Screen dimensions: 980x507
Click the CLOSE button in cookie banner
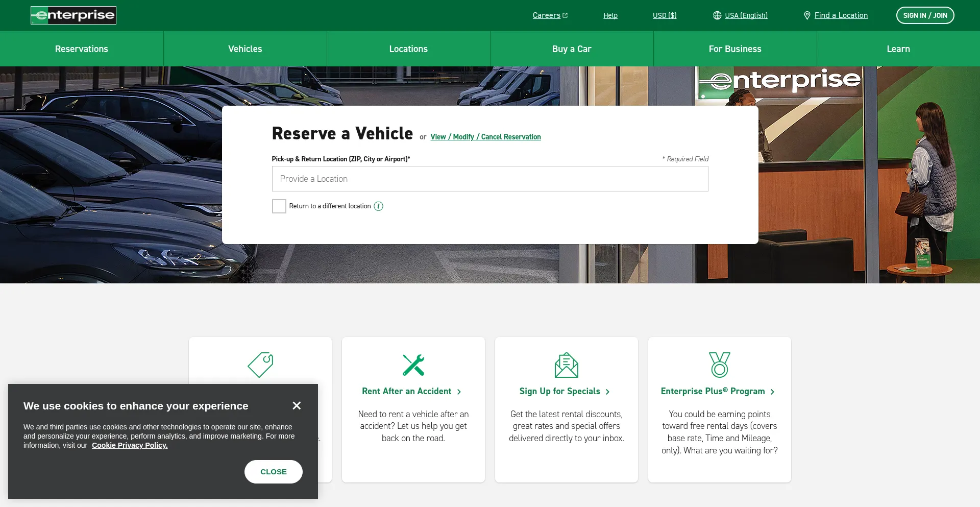click(274, 472)
